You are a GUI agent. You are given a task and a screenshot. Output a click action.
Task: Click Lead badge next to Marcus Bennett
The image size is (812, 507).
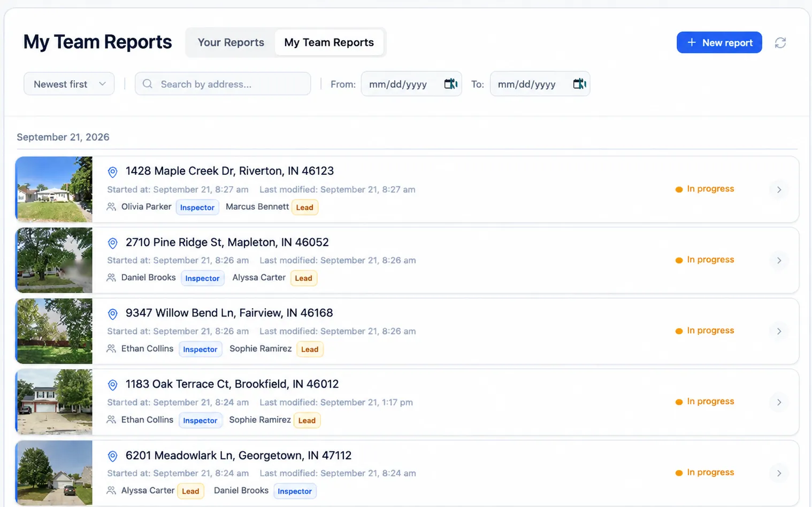305,208
